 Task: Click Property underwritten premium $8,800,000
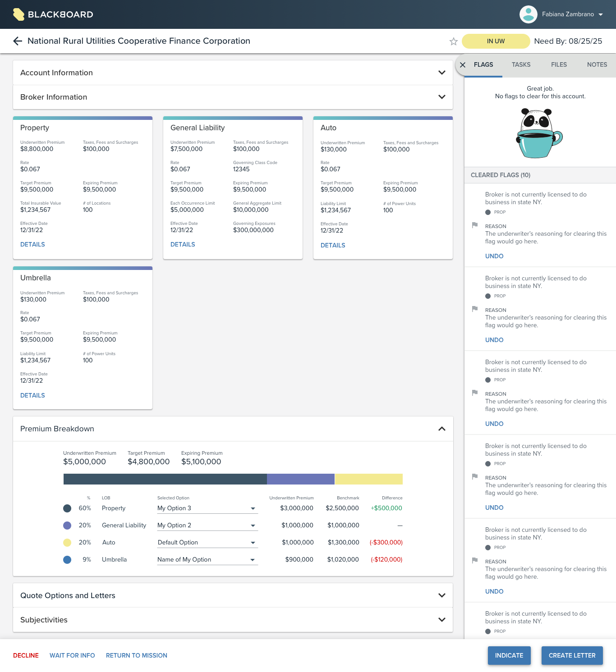pos(37,149)
